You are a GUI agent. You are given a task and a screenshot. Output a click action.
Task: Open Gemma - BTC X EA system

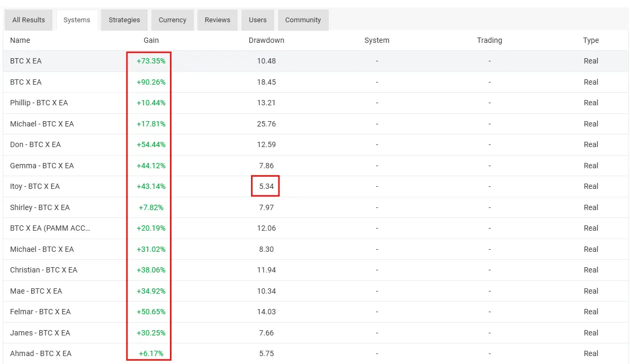pyautogui.click(x=42, y=166)
